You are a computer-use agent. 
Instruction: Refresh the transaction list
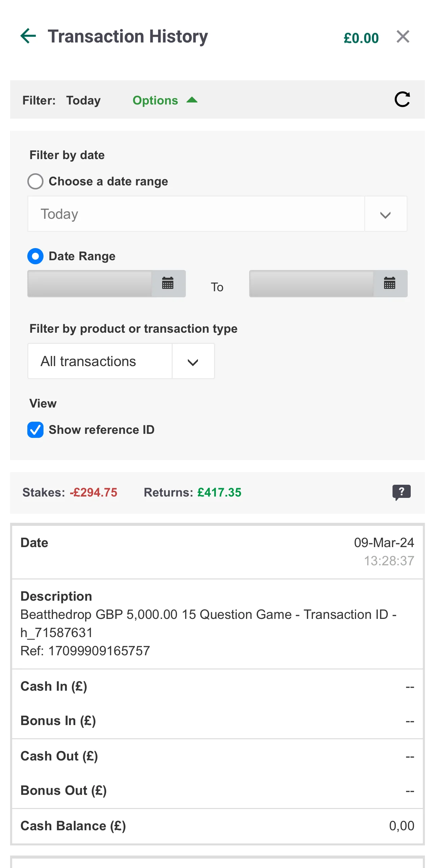coord(402,100)
